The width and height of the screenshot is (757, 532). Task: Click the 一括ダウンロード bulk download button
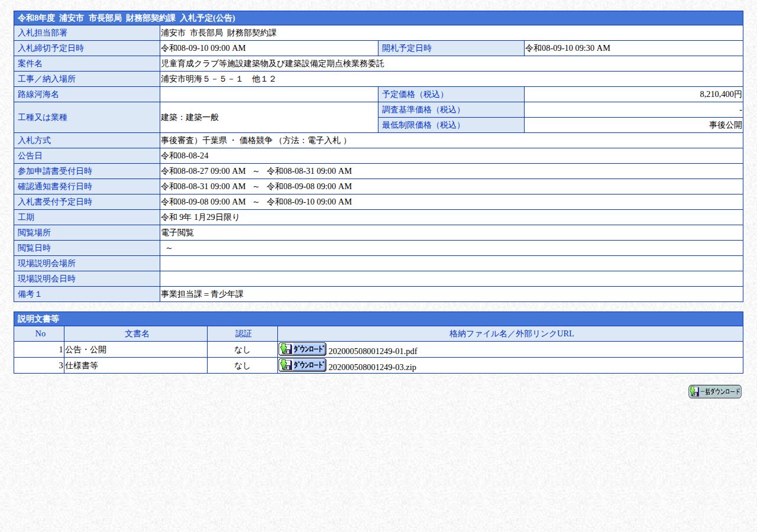714,392
